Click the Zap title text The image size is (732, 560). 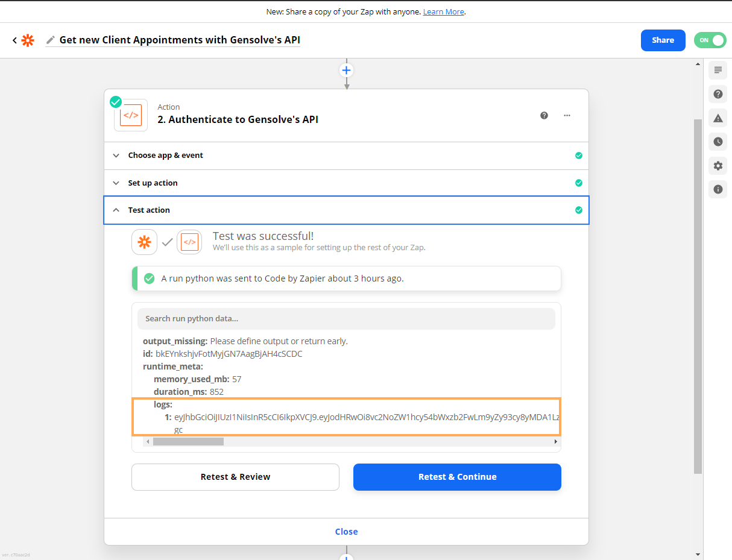pos(180,40)
